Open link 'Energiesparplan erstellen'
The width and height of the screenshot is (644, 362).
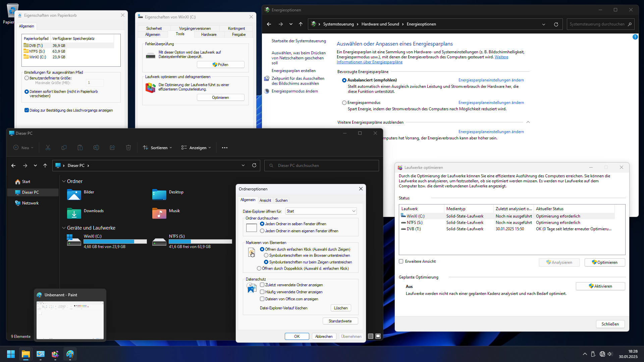pyautogui.click(x=293, y=71)
